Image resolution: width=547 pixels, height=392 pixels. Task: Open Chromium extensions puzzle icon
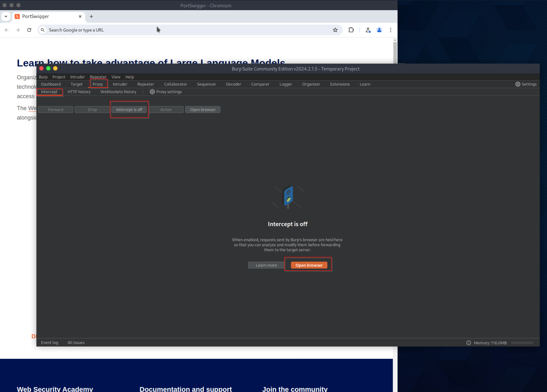[x=351, y=30]
